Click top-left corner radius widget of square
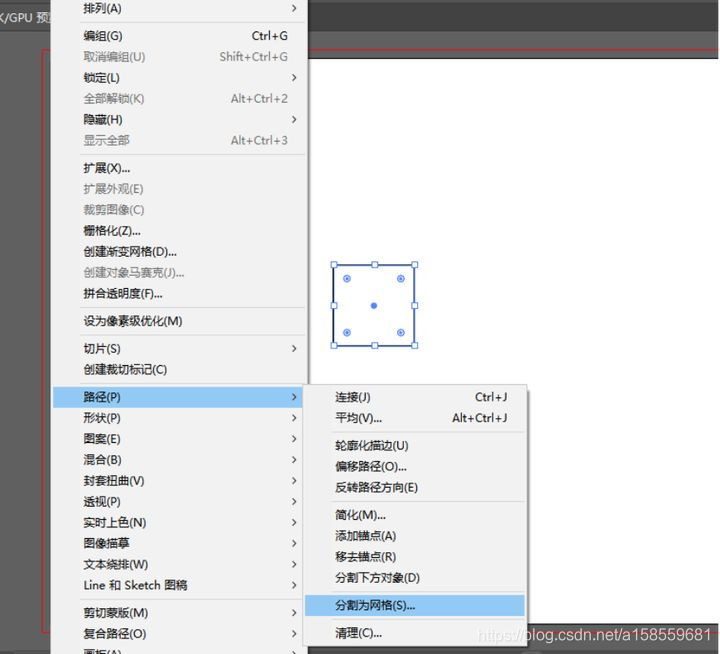Viewport: 720px width, 654px height. (x=347, y=279)
